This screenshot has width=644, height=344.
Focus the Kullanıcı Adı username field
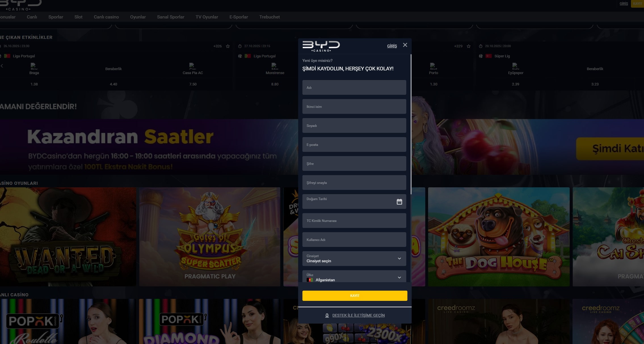tap(354, 240)
